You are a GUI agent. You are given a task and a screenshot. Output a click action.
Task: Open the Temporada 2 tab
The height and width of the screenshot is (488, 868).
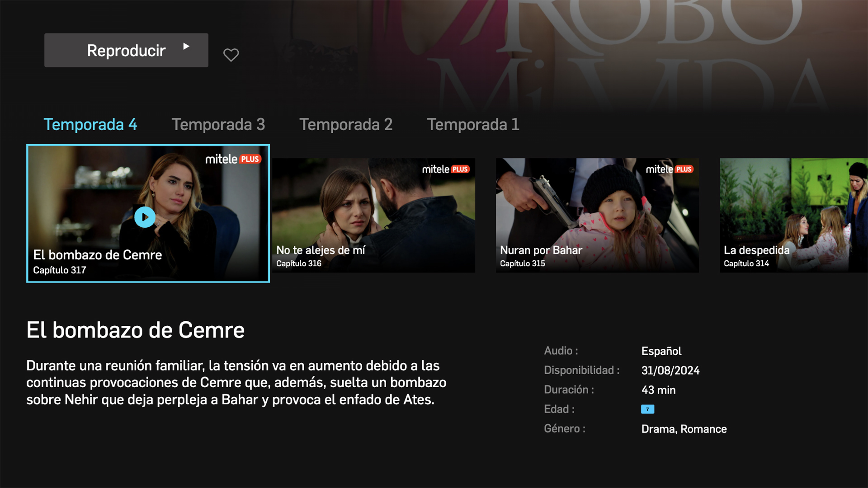(x=346, y=124)
